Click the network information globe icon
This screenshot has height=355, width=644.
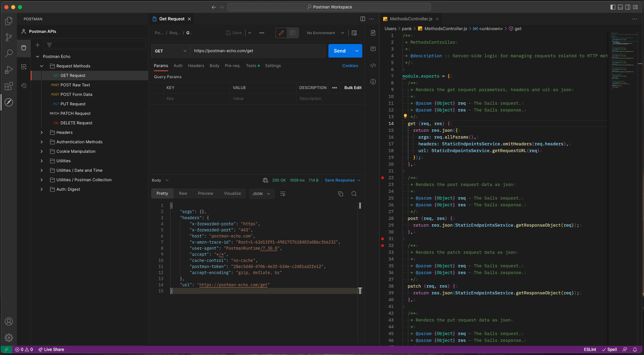pyautogui.click(x=265, y=180)
